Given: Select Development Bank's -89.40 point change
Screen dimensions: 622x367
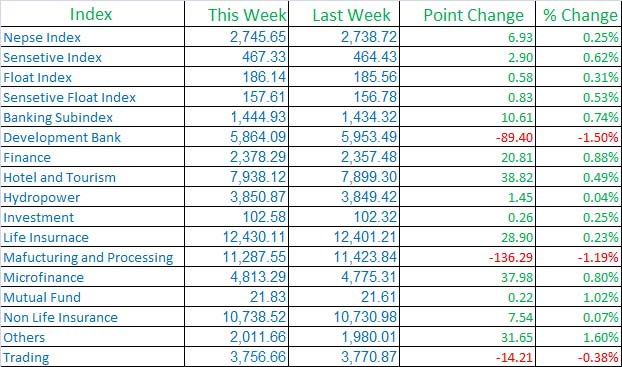Looking at the screenshot, I should pyautogui.click(x=514, y=138).
